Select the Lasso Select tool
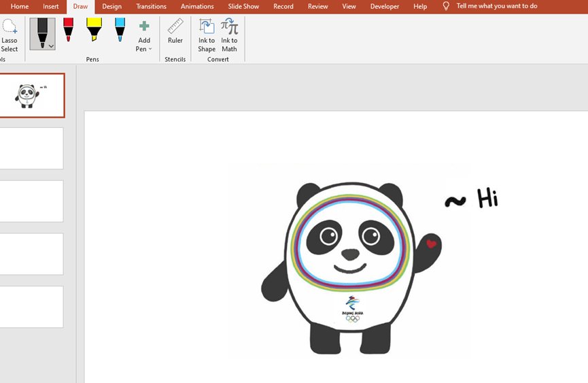588x383 pixels. pyautogui.click(x=9, y=35)
